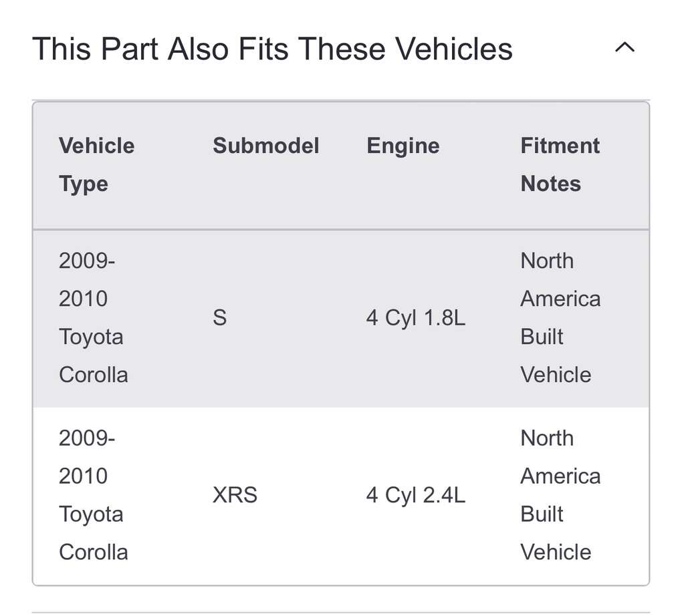Click fitment notes for the XRS submodel row

pos(560,495)
